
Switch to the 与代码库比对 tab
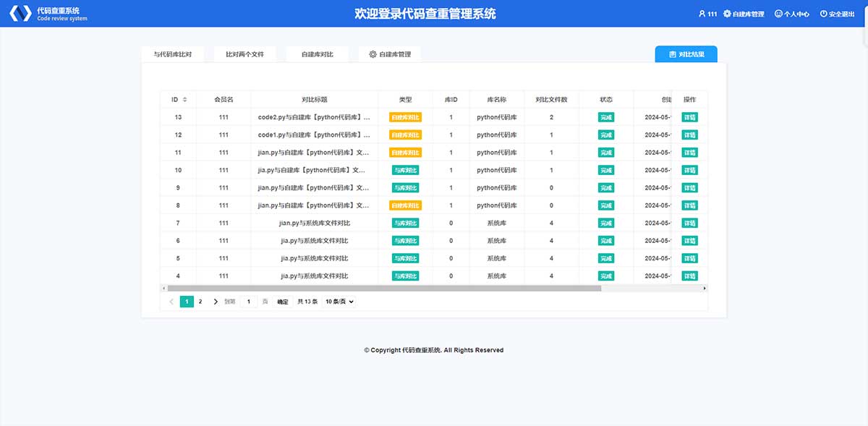point(172,54)
